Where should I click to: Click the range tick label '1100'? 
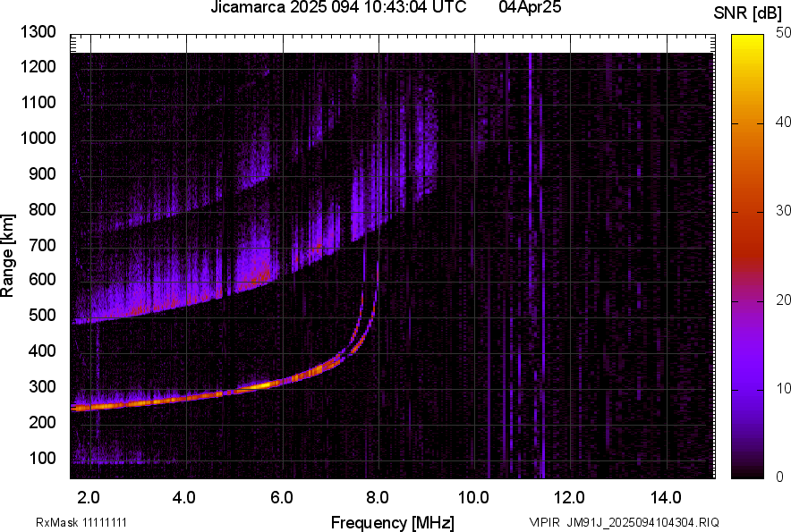[x=38, y=102]
